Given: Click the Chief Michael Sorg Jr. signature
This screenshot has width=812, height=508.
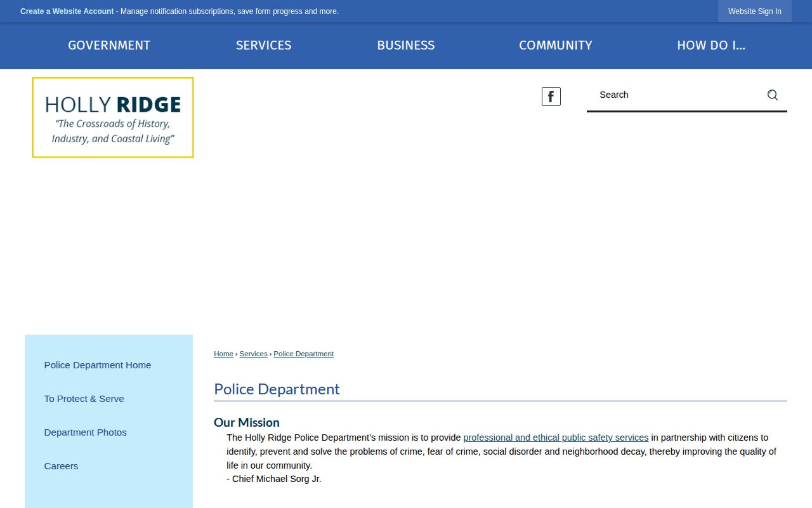Looking at the screenshot, I should [274, 479].
